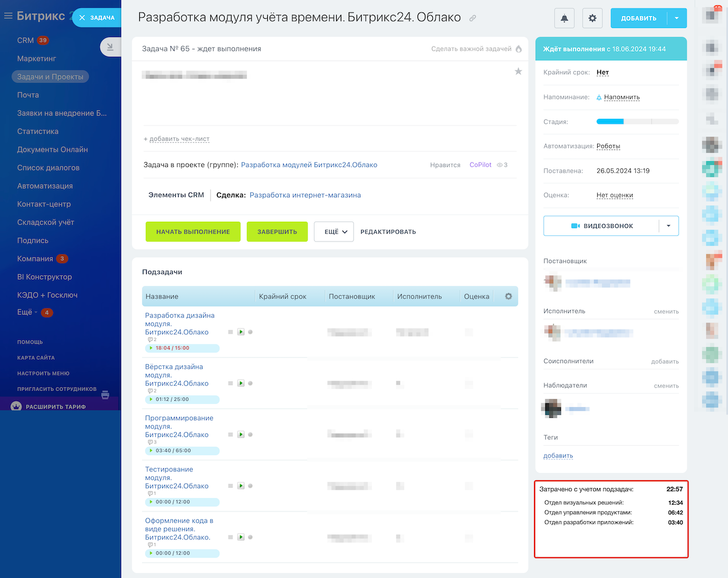Open actions menu for Программирование модуля subtask
Viewport: 728px width, 578px height.
click(x=230, y=434)
